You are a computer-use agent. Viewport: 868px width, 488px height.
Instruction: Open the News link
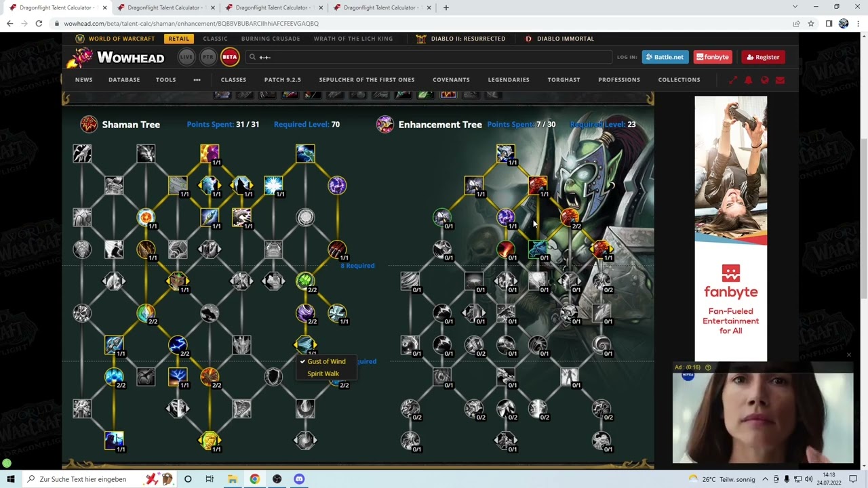83,80
